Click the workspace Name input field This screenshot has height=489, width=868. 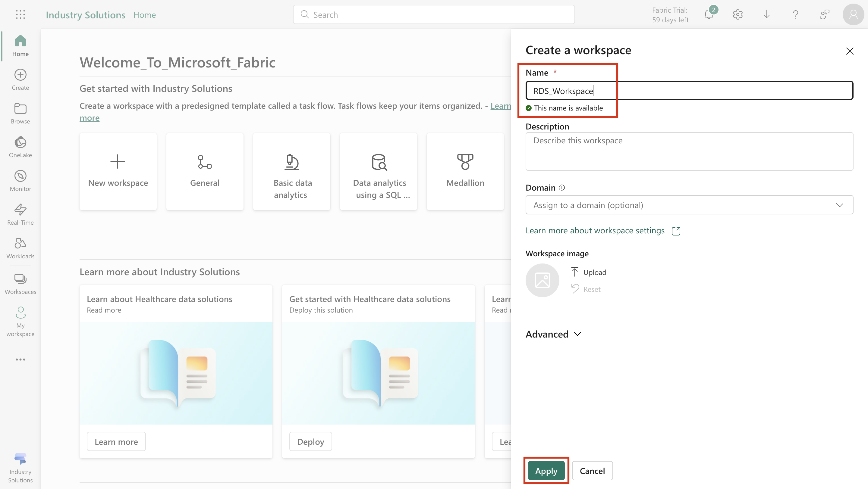click(689, 91)
